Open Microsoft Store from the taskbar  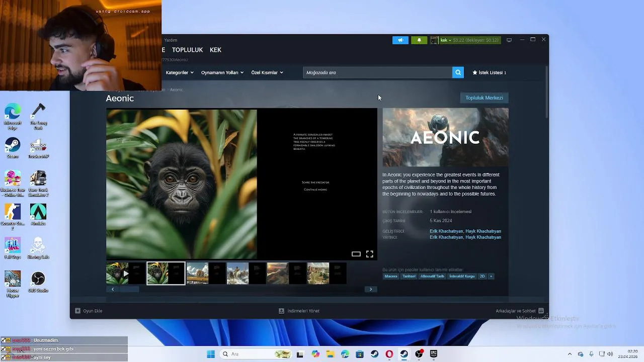pos(360,354)
